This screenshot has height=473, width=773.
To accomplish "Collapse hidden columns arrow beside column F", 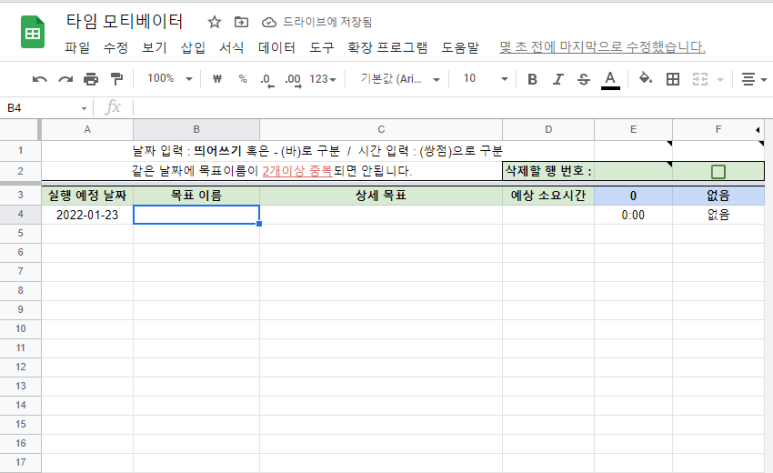I will tap(758, 130).
